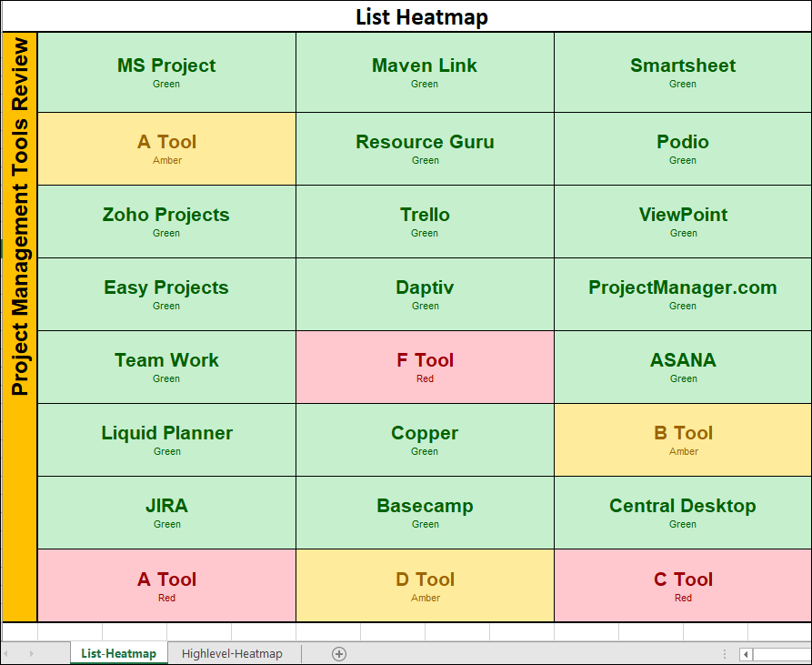The height and width of the screenshot is (665, 812).
Task: Switch to the Highlevel-Heatmap sheet tab
Action: pyautogui.click(x=232, y=653)
